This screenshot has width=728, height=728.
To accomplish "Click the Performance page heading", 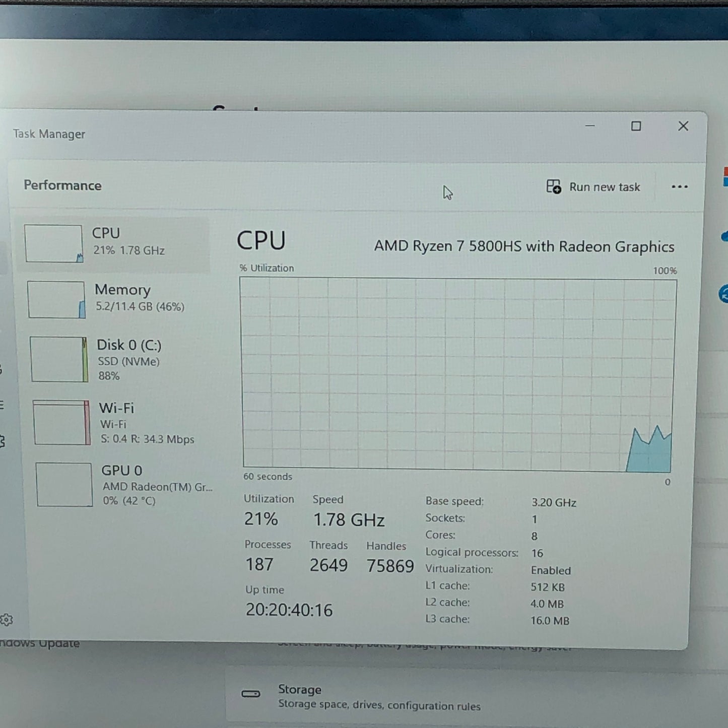I will pyautogui.click(x=62, y=185).
